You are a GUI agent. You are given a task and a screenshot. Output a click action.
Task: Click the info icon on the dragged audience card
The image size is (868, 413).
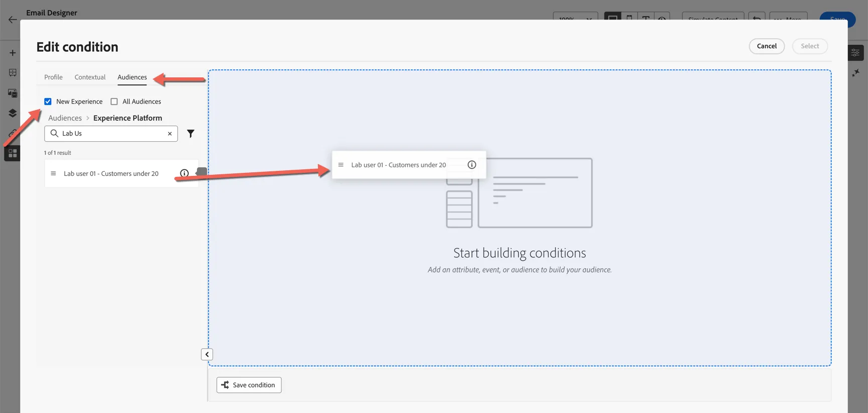click(x=472, y=165)
